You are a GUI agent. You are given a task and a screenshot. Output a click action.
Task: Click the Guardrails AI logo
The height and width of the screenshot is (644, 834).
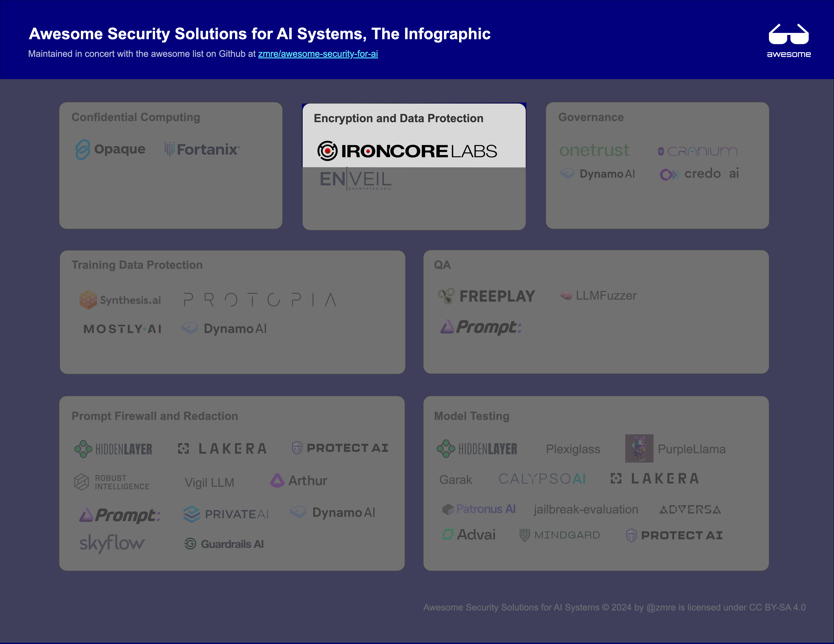click(x=224, y=544)
